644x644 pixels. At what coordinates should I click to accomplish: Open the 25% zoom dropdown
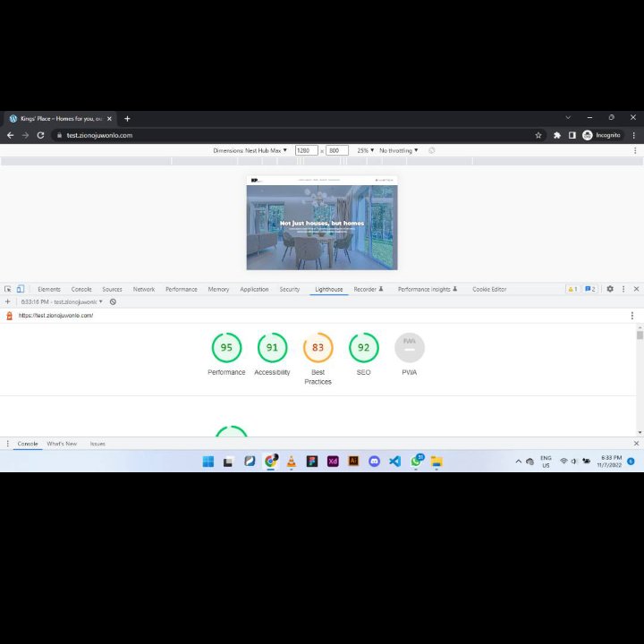[365, 151]
